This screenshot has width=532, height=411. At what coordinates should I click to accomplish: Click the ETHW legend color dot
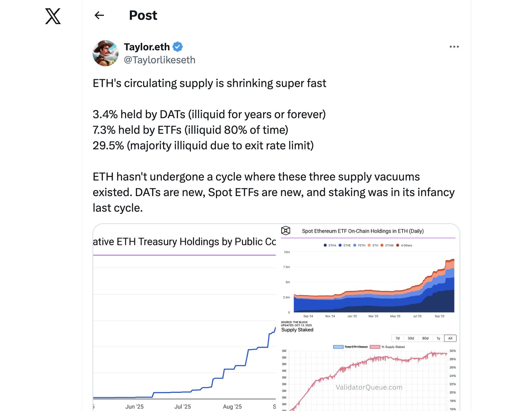coord(382,245)
